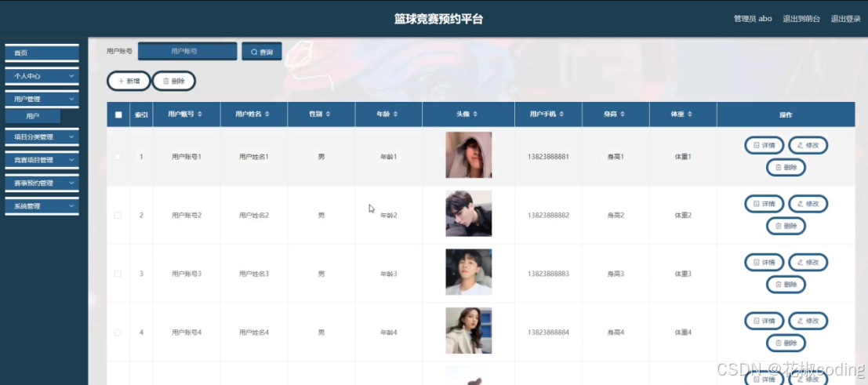Expand the 个人中心 sidebar menu chevron

tap(71, 76)
